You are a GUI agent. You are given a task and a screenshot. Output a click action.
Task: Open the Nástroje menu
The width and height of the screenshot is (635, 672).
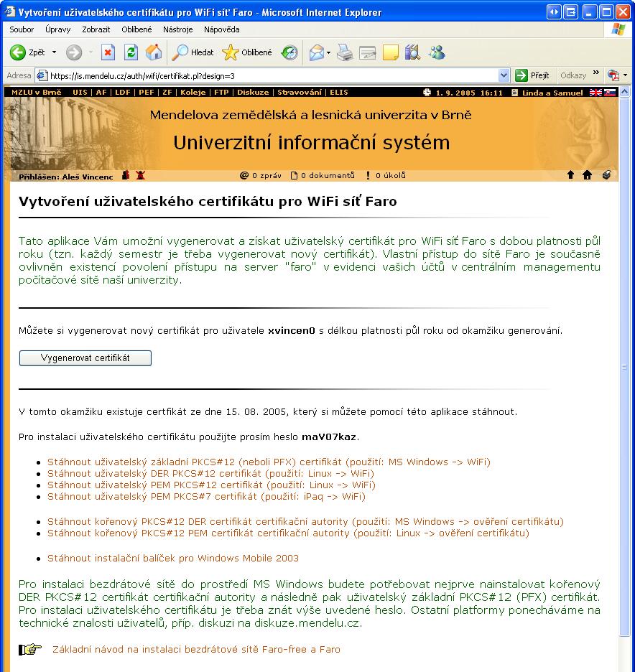tap(178, 29)
